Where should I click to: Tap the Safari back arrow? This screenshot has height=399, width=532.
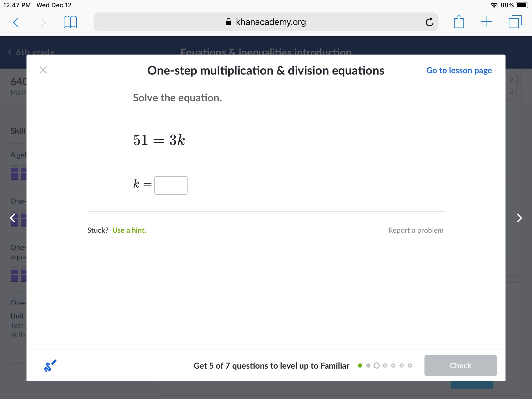pyautogui.click(x=16, y=22)
